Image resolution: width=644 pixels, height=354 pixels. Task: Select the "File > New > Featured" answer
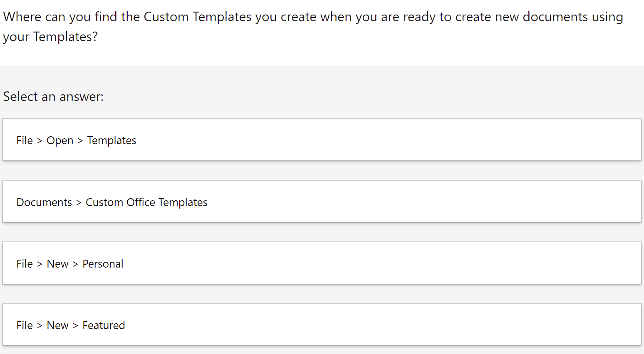(322, 325)
